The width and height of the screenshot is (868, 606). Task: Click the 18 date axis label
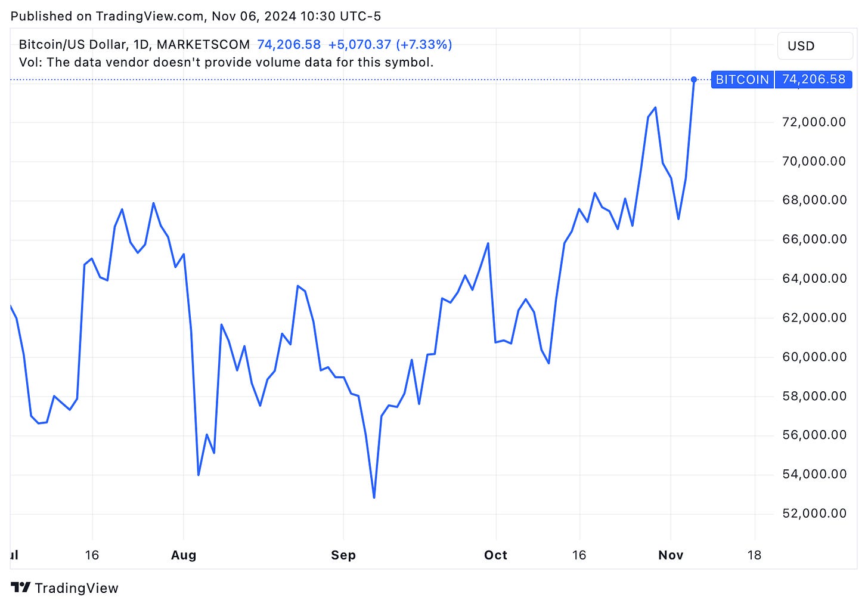pos(754,555)
